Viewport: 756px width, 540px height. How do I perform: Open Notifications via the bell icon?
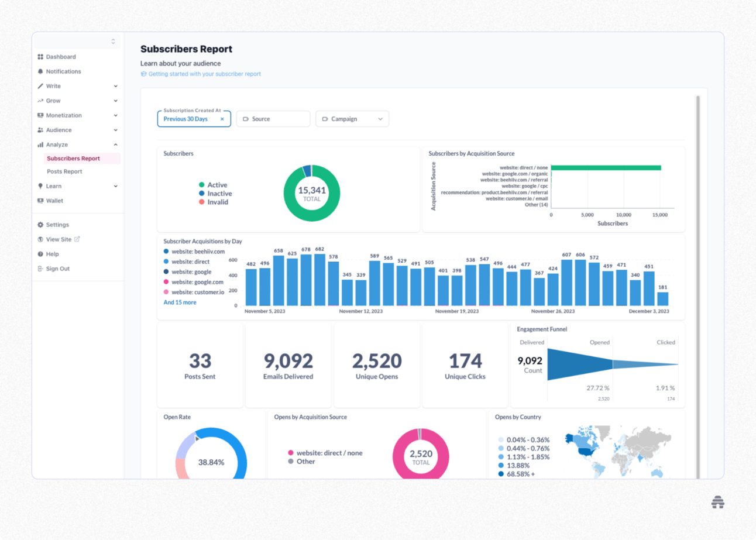coord(40,71)
